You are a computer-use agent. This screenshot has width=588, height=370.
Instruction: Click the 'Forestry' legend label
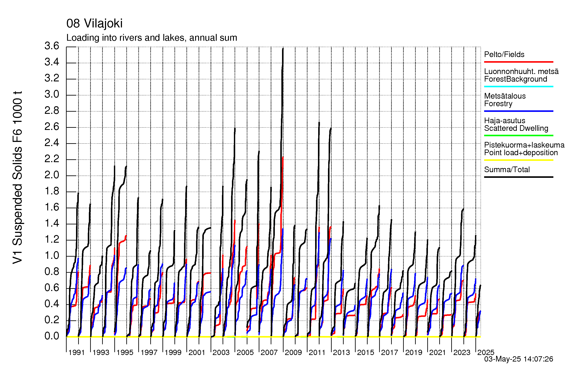(x=498, y=104)
